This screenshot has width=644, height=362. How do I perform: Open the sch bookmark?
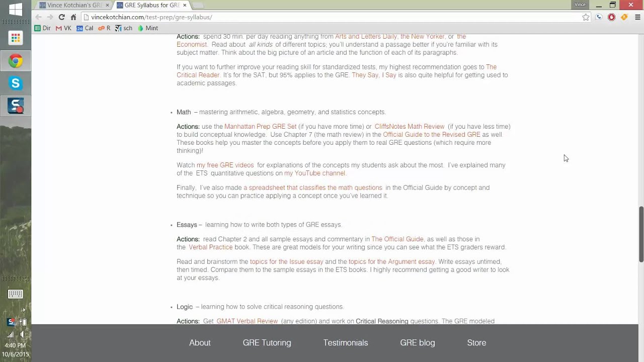[124, 28]
